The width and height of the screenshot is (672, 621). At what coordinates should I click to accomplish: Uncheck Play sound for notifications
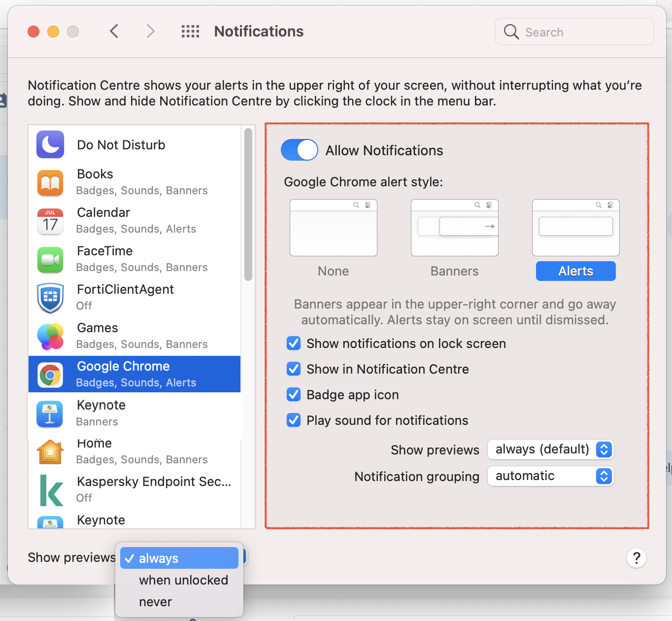(x=294, y=420)
